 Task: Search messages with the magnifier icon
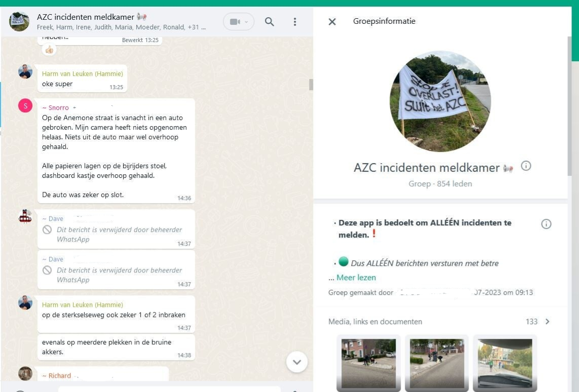tap(269, 22)
